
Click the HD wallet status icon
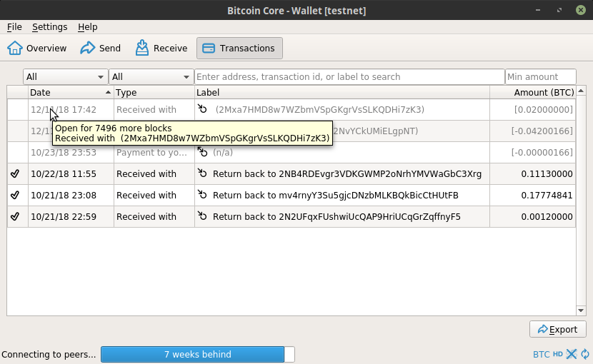558,354
